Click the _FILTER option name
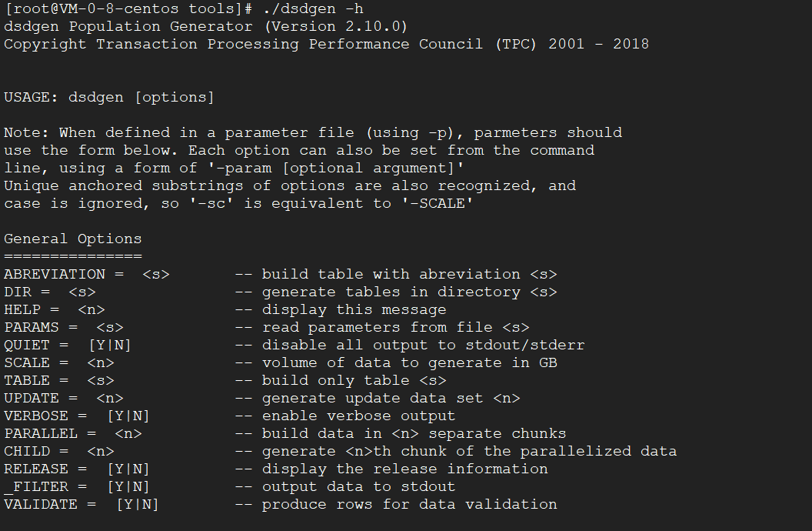 pyautogui.click(x=36, y=486)
